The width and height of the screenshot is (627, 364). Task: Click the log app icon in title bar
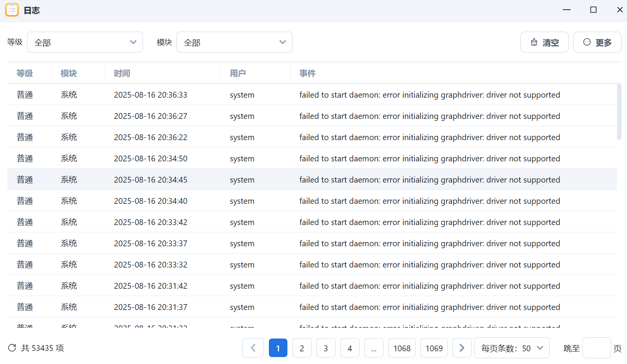(12, 10)
